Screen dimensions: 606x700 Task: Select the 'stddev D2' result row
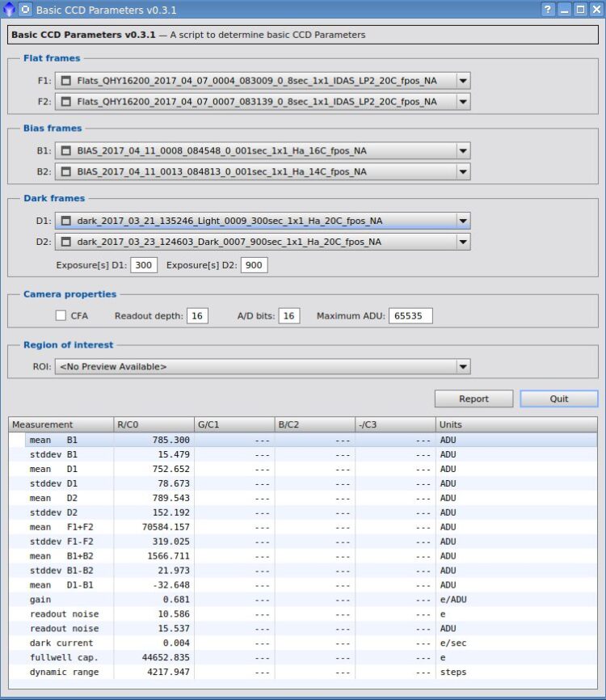click(303, 512)
